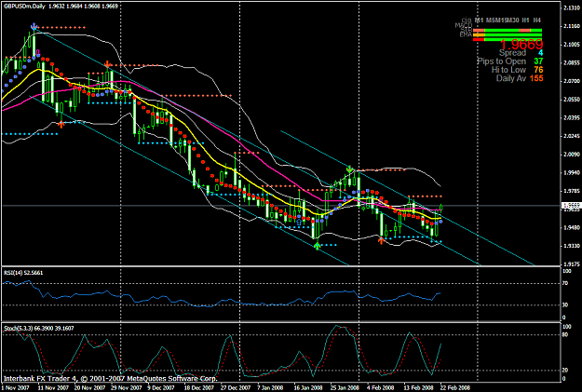Click the orange up arrow below the November low
582x392 pixels.
[x=61, y=125]
